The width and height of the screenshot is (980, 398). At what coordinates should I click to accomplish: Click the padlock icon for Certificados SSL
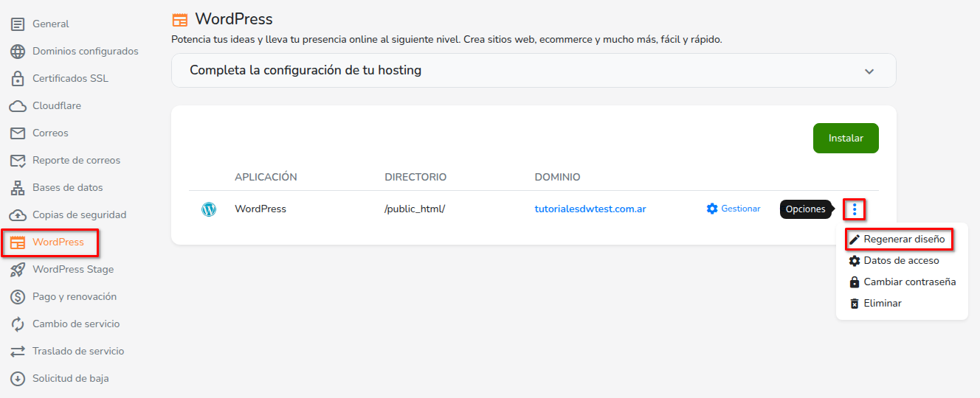pos(18,78)
